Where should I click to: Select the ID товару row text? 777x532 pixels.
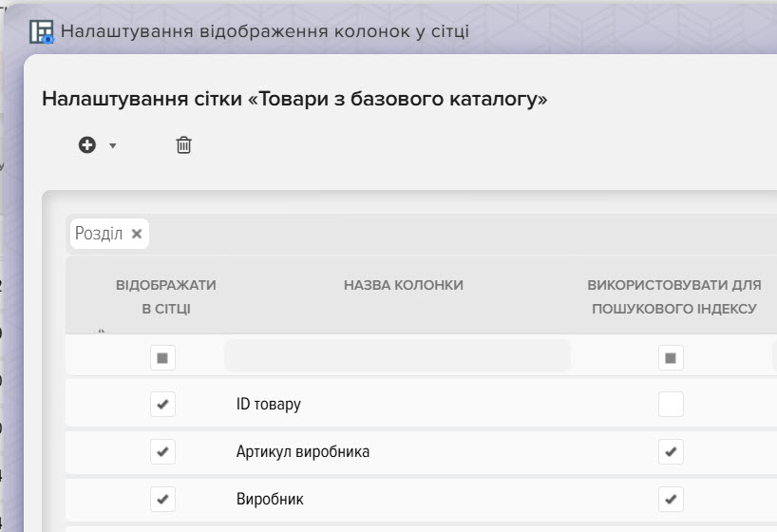point(268,404)
